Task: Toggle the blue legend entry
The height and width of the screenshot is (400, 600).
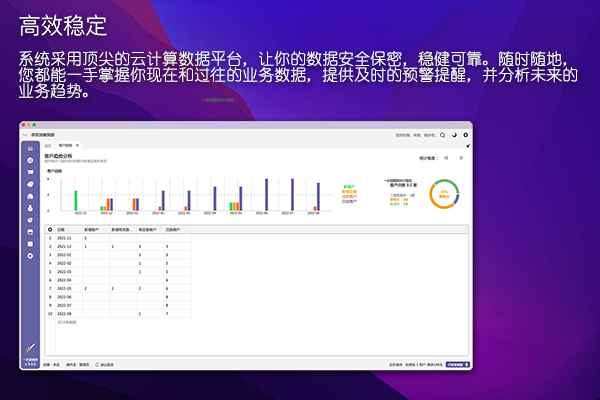Action: coord(349,201)
